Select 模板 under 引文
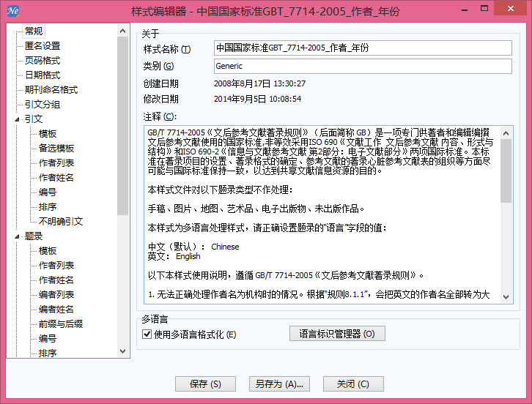 coord(48,133)
